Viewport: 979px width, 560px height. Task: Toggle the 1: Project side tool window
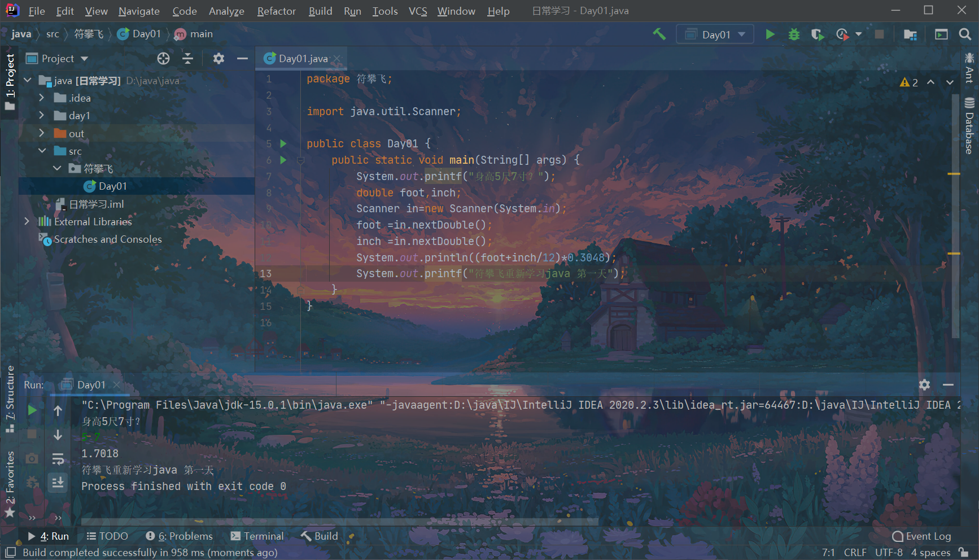click(x=10, y=82)
